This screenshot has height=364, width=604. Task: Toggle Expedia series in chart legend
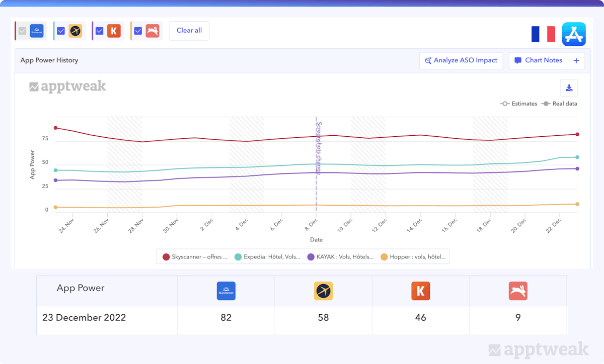click(x=267, y=257)
